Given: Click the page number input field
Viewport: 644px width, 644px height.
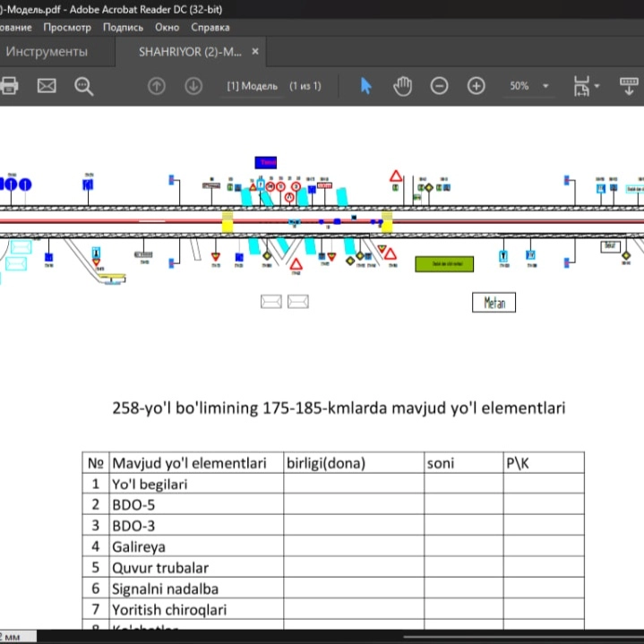Looking at the screenshot, I should (x=252, y=86).
